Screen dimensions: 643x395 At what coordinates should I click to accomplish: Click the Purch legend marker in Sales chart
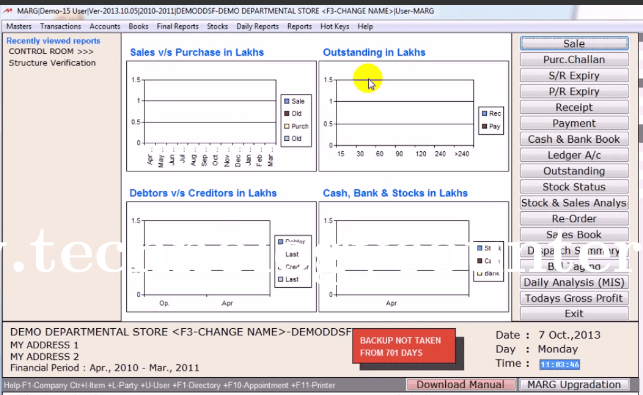point(287,126)
